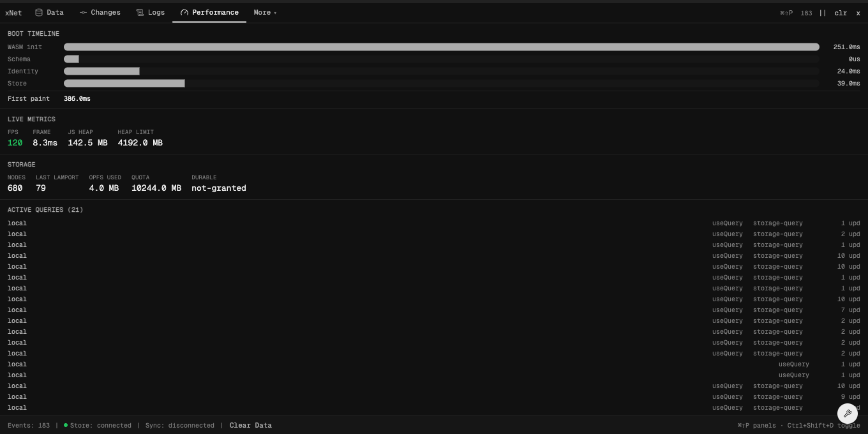Viewport: 868px width, 434px height.
Task: Click the Ctrl+Shift+D toggle hint
Action: (x=823, y=425)
